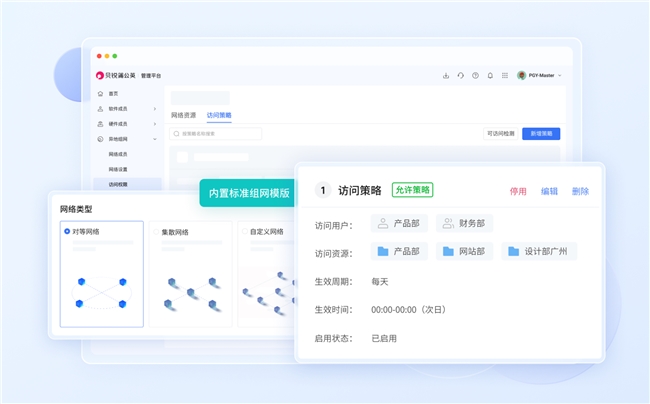Click the download icon in the top bar
Screen dimensions: 650x404
point(446,75)
